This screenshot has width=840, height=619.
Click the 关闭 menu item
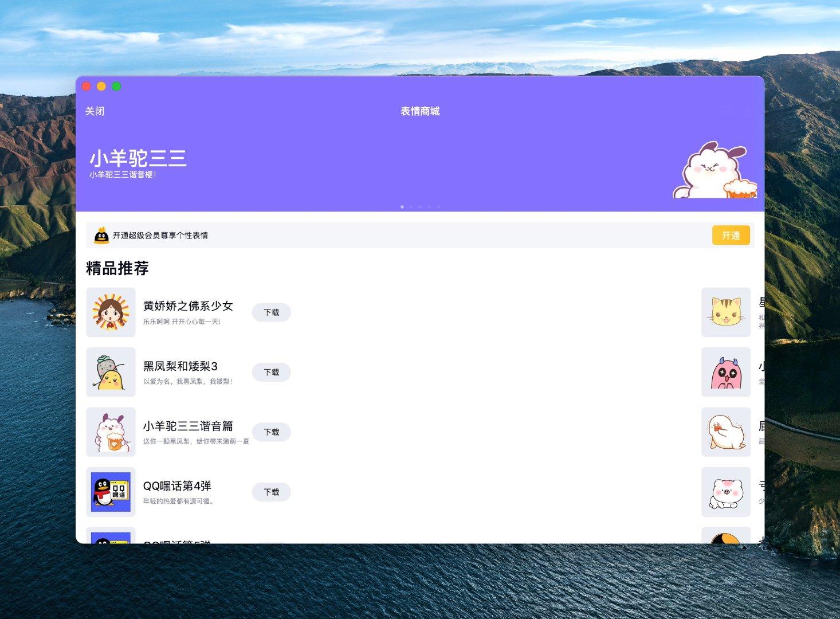[x=95, y=111]
